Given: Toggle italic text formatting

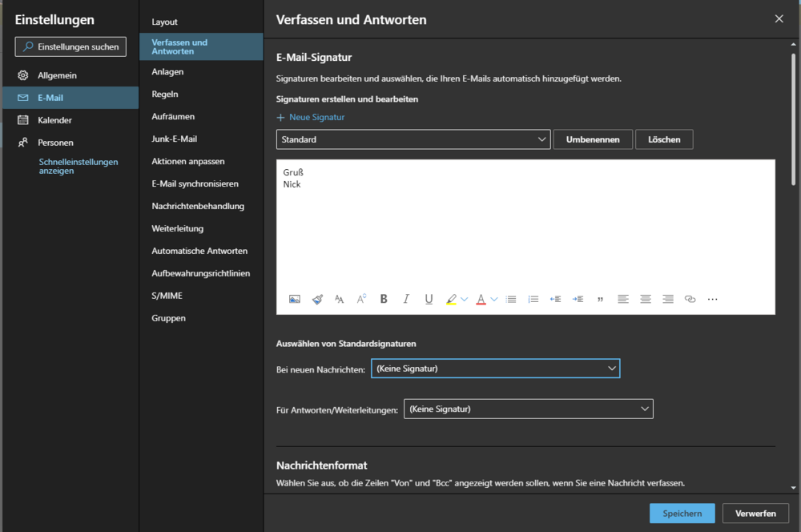Looking at the screenshot, I should [x=406, y=300].
